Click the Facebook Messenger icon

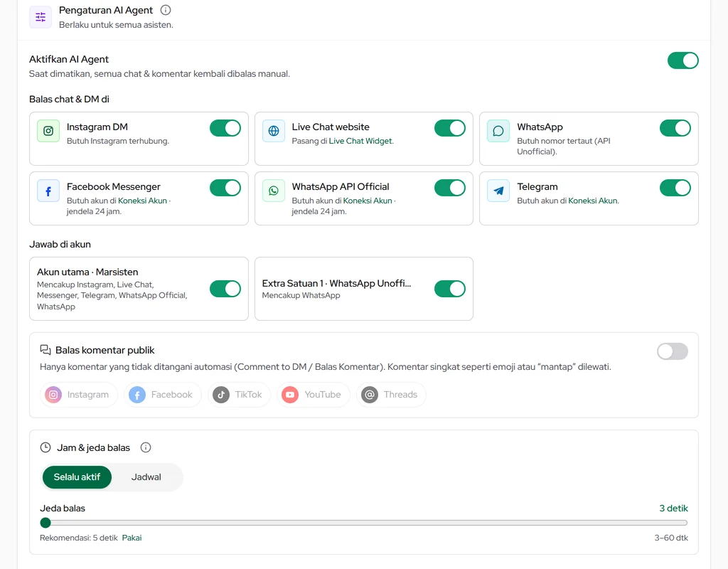(48, 191)
